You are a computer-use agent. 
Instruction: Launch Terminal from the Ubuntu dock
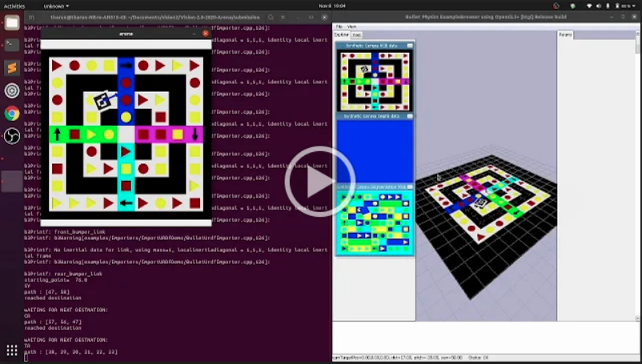coord(12,45)
